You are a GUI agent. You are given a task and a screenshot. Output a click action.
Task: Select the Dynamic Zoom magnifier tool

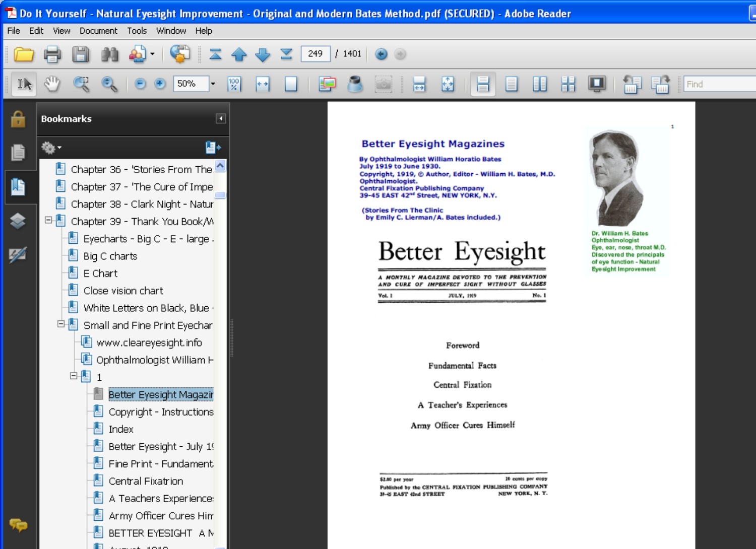pos(109,84)
